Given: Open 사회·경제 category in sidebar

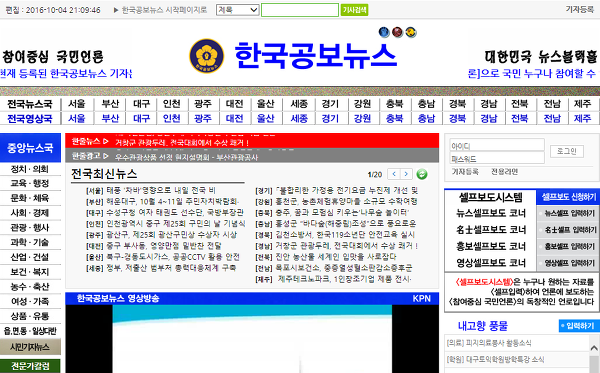Looking at the screenshot, I should tap(30, 213).
